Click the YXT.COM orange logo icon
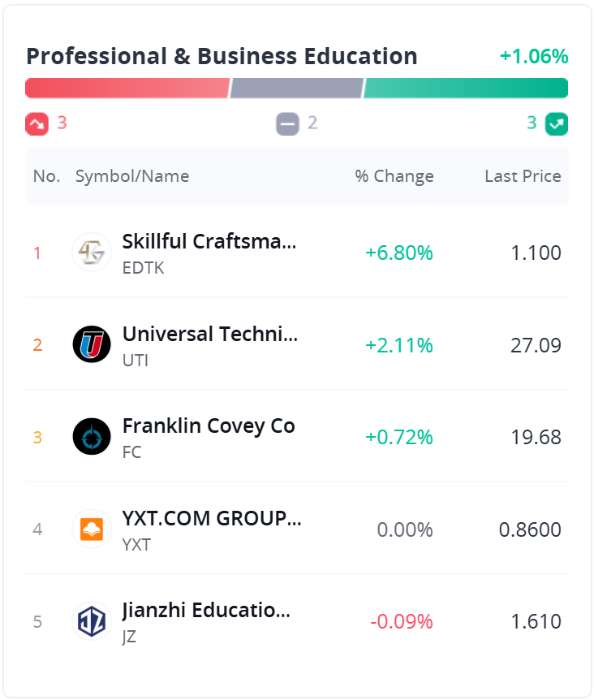Viewport: 594px width, 700px height. point(92,529)
